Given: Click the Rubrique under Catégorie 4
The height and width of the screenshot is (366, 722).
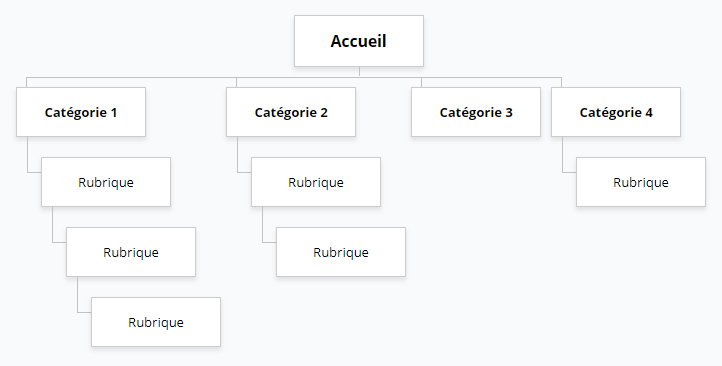Looking at the screenshot, I should 640,182.
